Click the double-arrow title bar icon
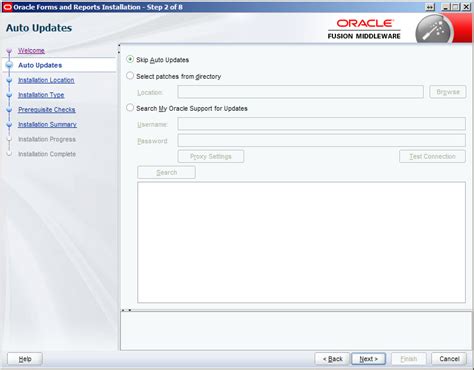Viewport: 474px width, 370px height. [x=431, y=7]
